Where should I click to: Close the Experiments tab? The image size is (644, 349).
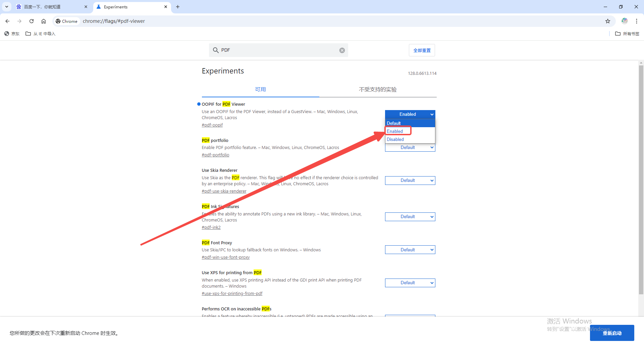166,7
